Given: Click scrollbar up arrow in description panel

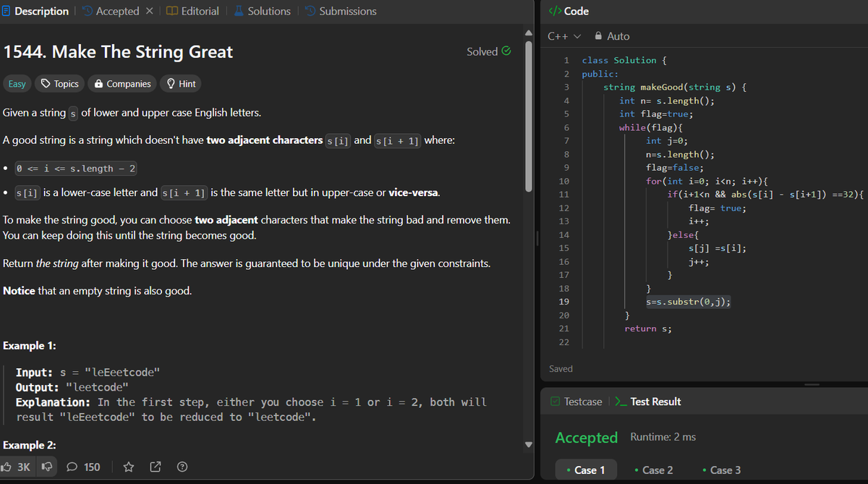Looking at the screenshot, I should (x=529, y=33).
